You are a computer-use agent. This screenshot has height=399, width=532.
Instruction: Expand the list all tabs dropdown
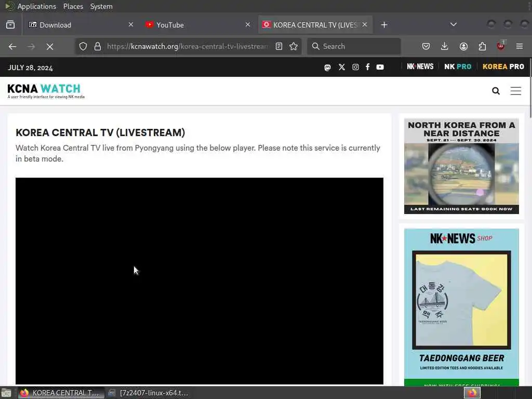453,24
